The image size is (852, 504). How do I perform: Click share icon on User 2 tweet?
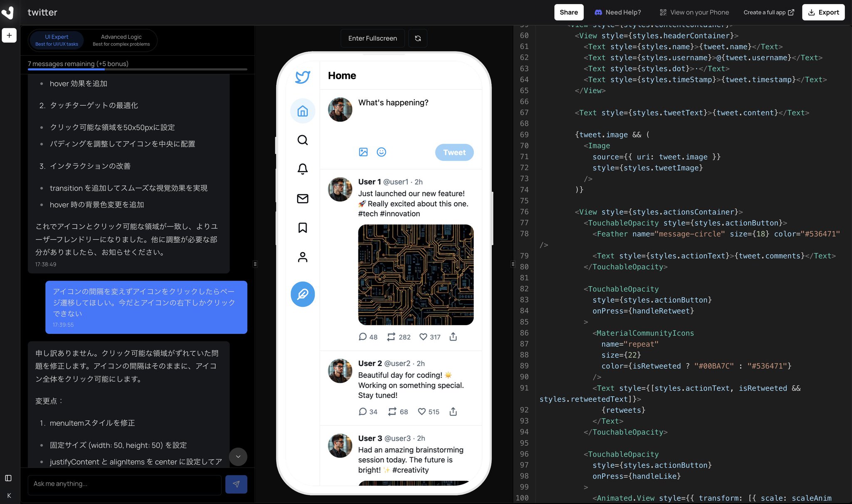click(453, 412)
